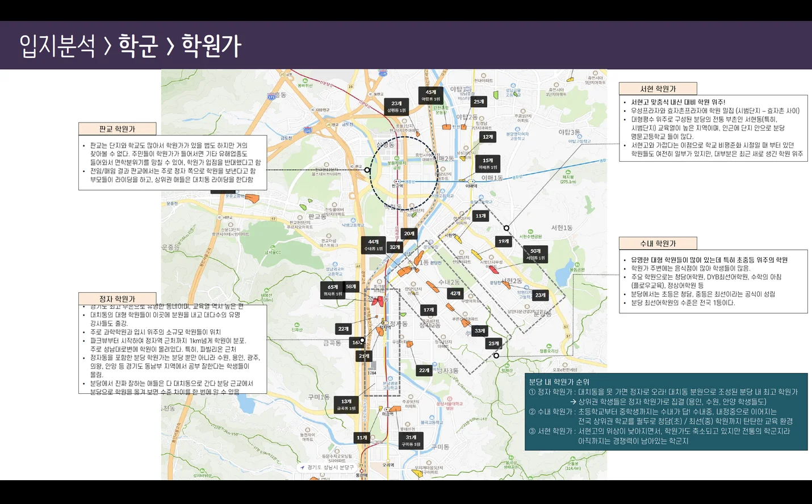Click the 이매역 subway station marker
The height and width of the screenshot is (504, 812).
pos(471,182)
